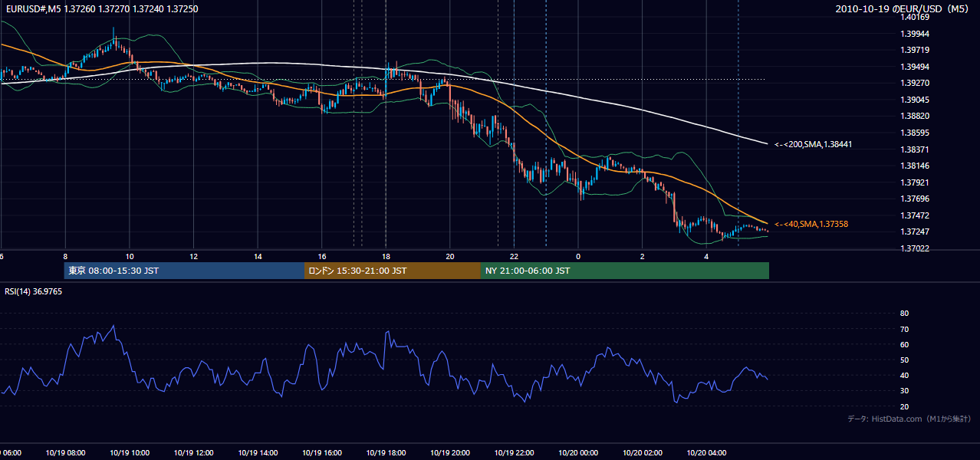Click the Tokyo session bar 東京 08:00-15:30 JST
Image resolution: width=980 pixels, height=460 pixels.
184,271
